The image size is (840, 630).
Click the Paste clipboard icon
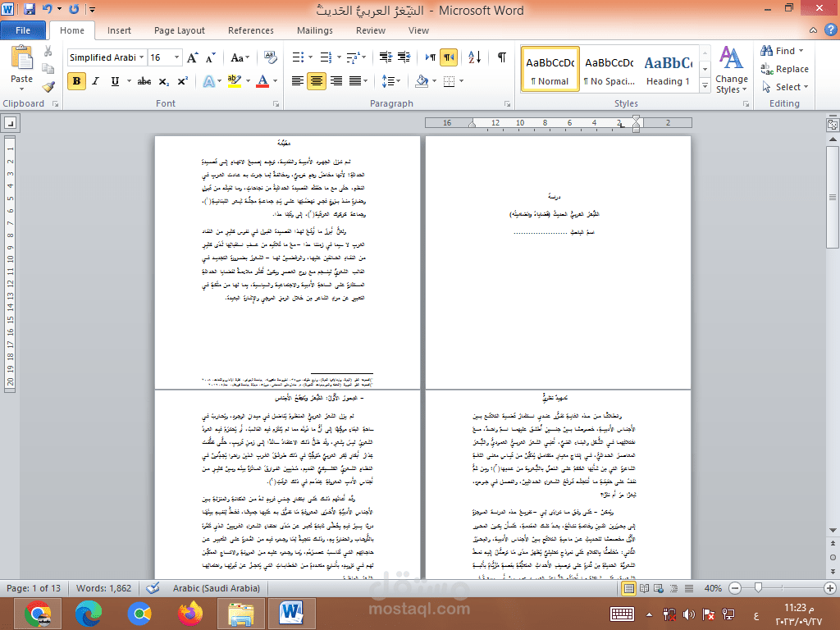(21, 57)
